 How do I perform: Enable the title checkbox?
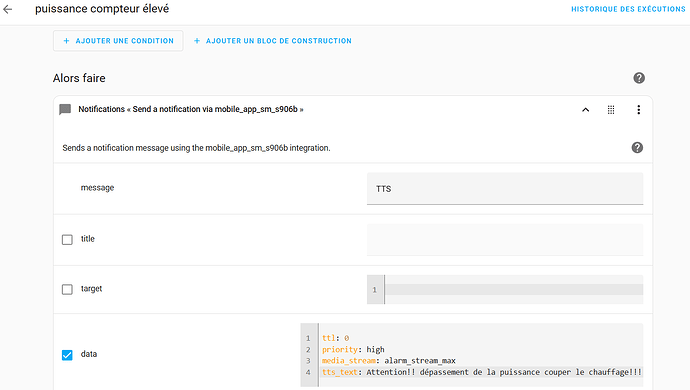pos(67,239)
